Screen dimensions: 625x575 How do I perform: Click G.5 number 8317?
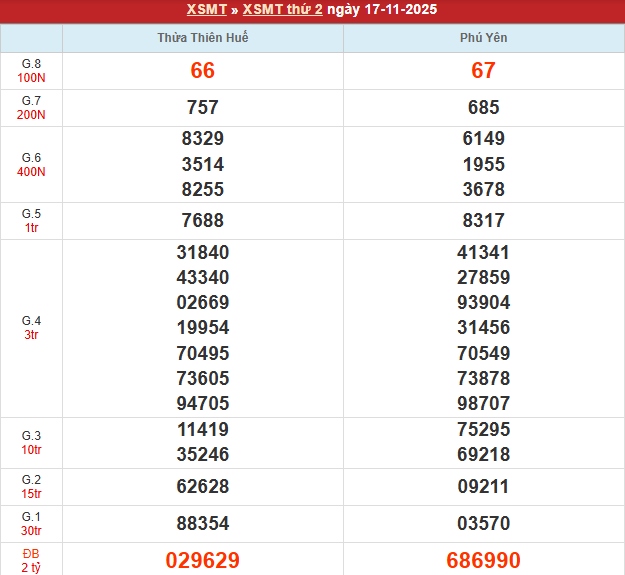483,220
